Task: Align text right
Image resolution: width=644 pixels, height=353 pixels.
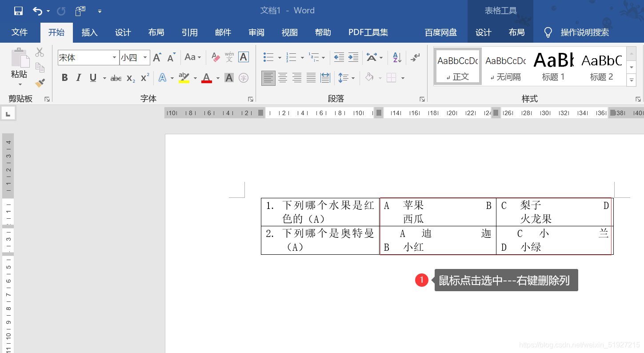Action: (x=297, y=78)
